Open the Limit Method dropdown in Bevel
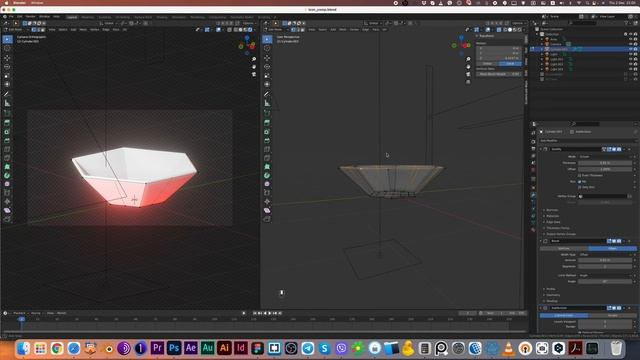Screen dimensions: 640x360 (605, 275)
